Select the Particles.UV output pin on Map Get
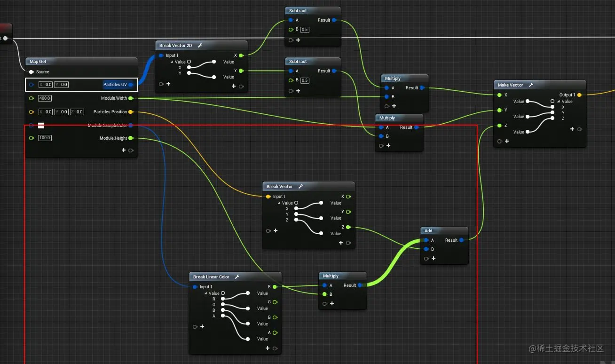This screenshot has height=364, width=615. pos(131,85)
